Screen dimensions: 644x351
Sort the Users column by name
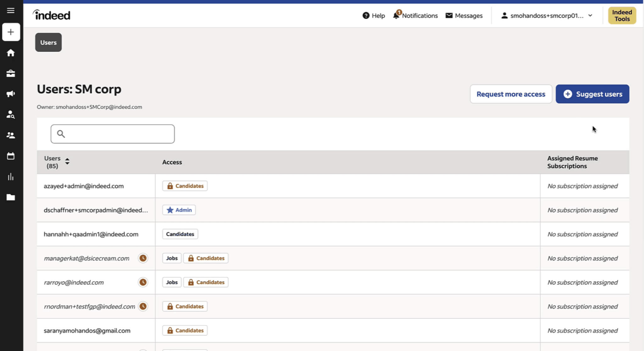pyautogui.click(x=67, y=161)
